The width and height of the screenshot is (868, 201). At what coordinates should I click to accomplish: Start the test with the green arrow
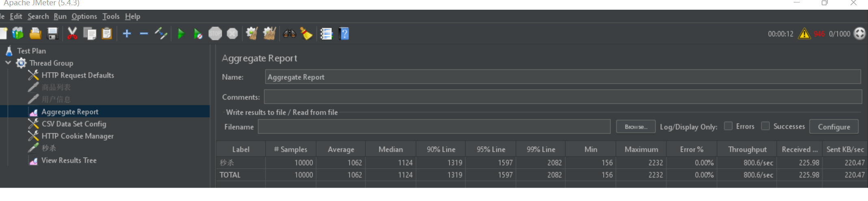click(x=181, y=33)
